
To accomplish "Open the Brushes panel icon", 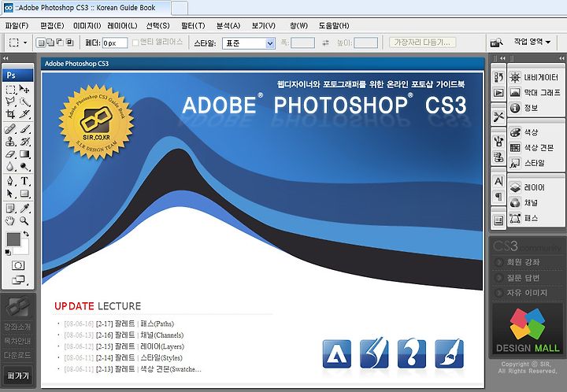I will pos(498,141).
